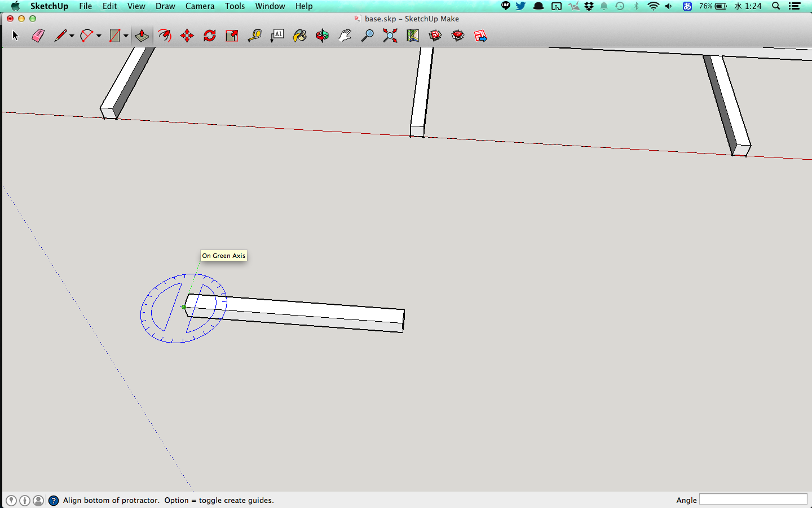Open the Camera menu
812x508 pixels.
[200, 6]
